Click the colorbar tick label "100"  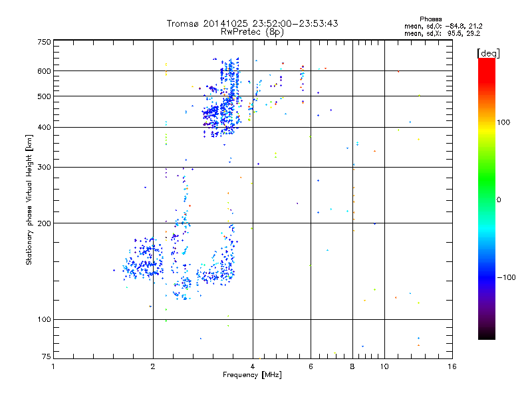(x=503, y=122)
